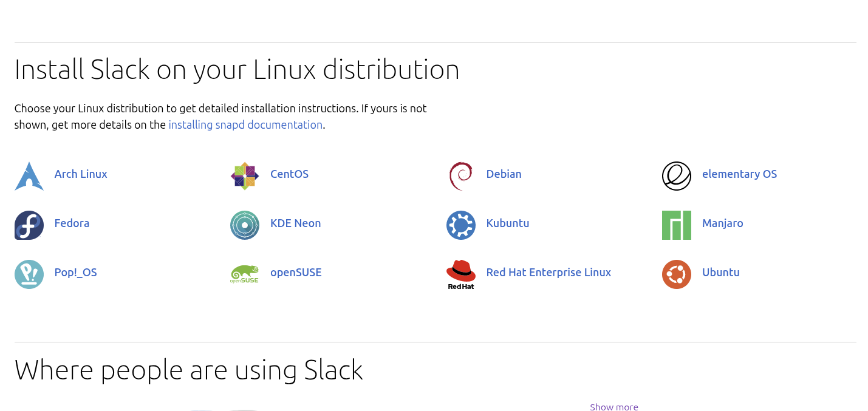Viewport: 868px width, 411px height.
Task: Select the Debian text link
Action: tap(504, 174)
